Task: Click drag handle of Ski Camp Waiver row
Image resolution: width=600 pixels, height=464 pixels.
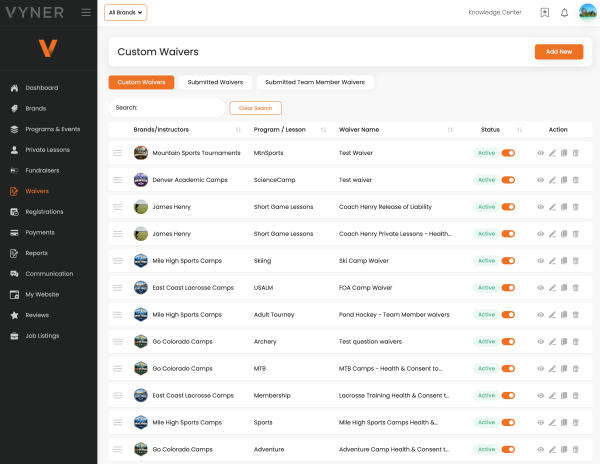Action: [x=117, y=261]
